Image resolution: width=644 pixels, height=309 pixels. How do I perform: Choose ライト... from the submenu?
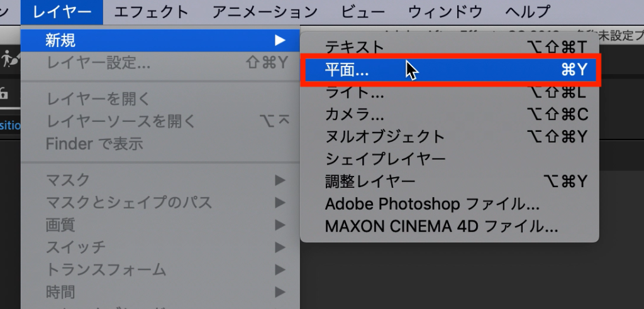(450, 92)
